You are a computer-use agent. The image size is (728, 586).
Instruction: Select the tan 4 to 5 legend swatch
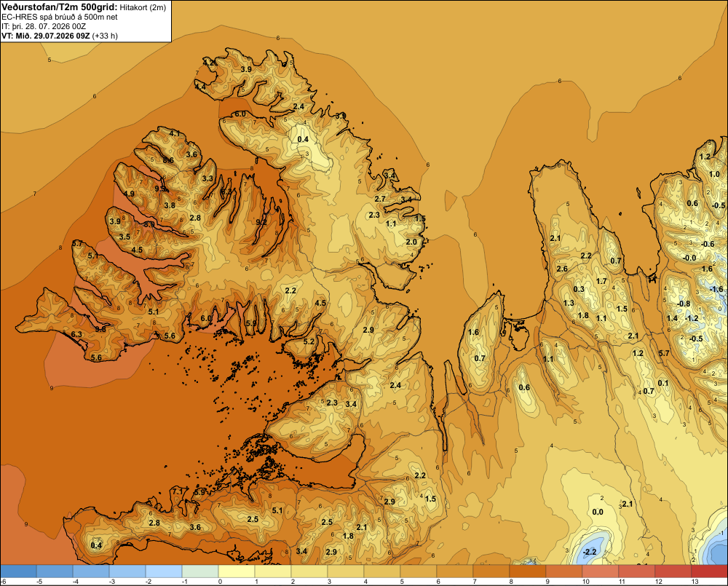point(382,571)
